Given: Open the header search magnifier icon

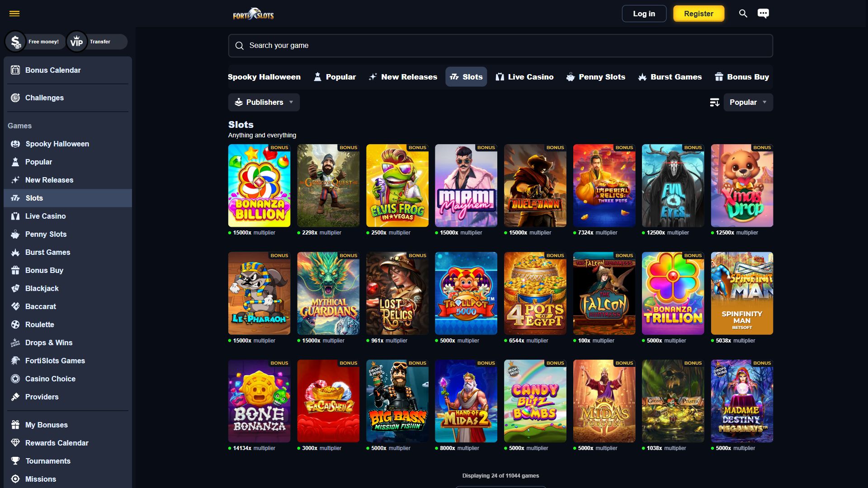Looking at the screenshot, I should (x=743, y=14).
